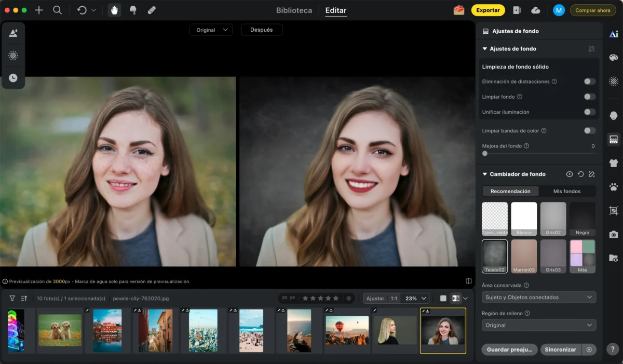
Task: Switch to the Biblioteca tab
Action: tap(294, 10)
